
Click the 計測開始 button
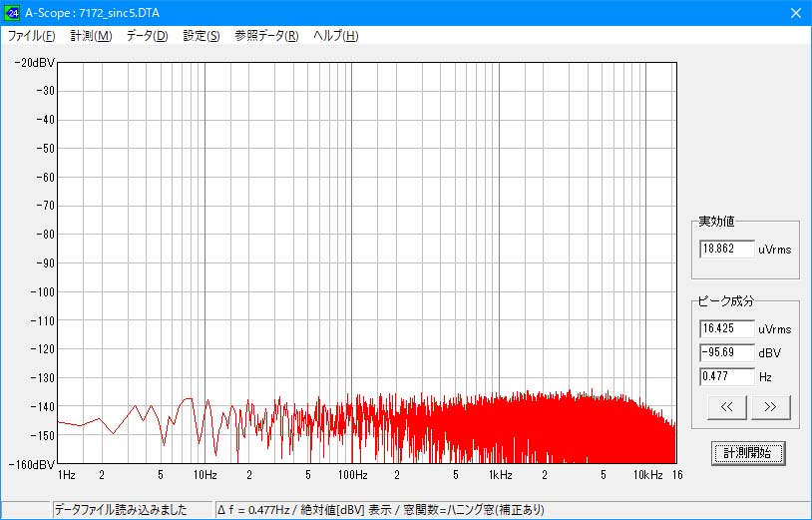pyautogui.click(x=748, y=453)
